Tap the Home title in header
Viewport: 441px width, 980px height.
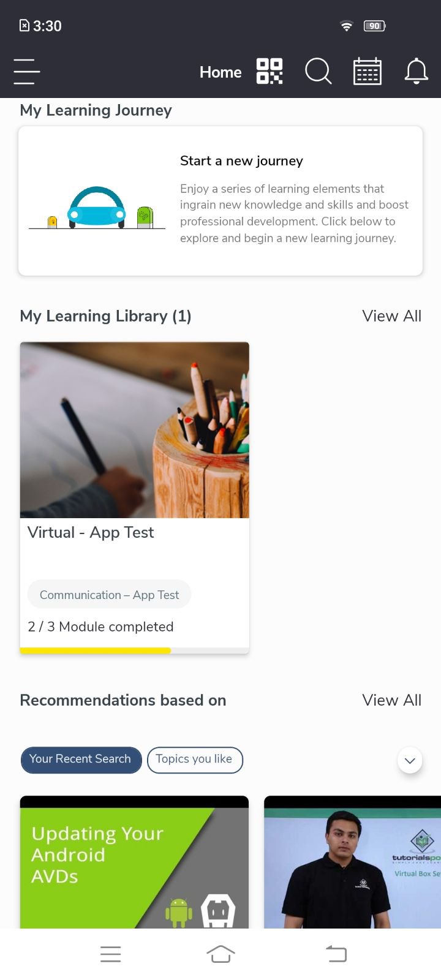pyautogui.click(x=221, y=72)
